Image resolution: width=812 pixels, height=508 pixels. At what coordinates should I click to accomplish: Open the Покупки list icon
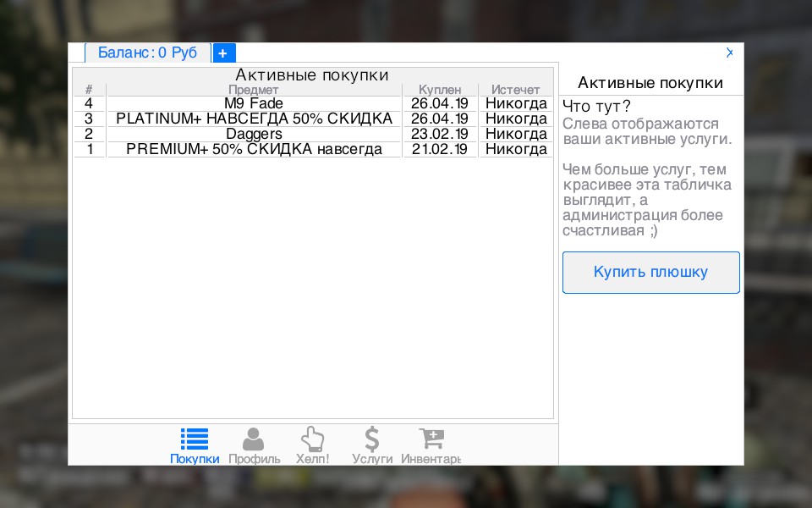coord(195,439)
